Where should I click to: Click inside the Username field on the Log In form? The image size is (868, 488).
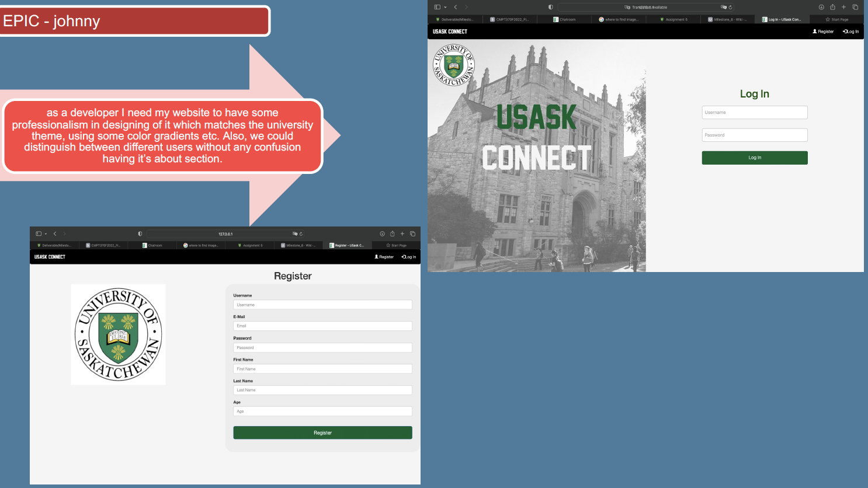pyautogui.click(x=754, y=112)
